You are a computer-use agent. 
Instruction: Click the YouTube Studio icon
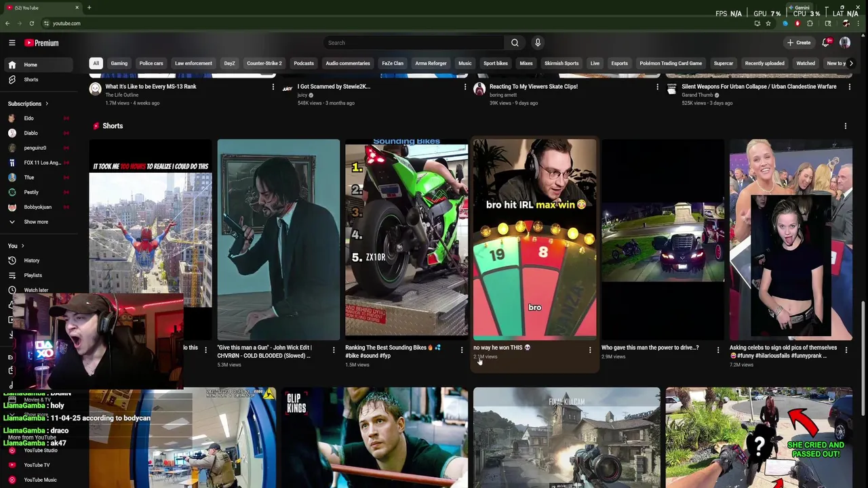pos(12,450)
